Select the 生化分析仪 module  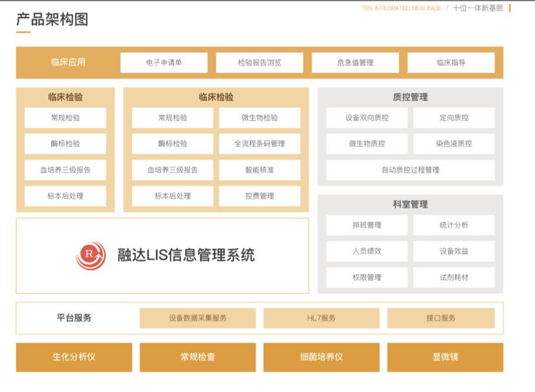pos(73,357)
